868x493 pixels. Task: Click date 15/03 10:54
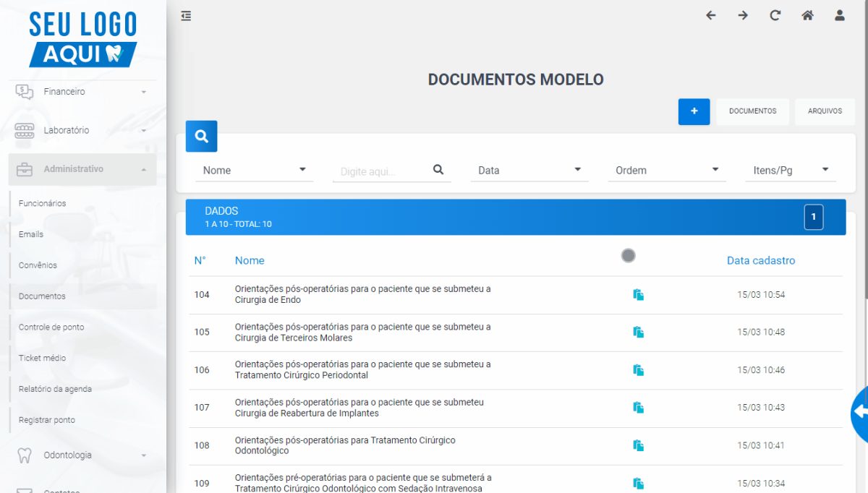(761, 294)
